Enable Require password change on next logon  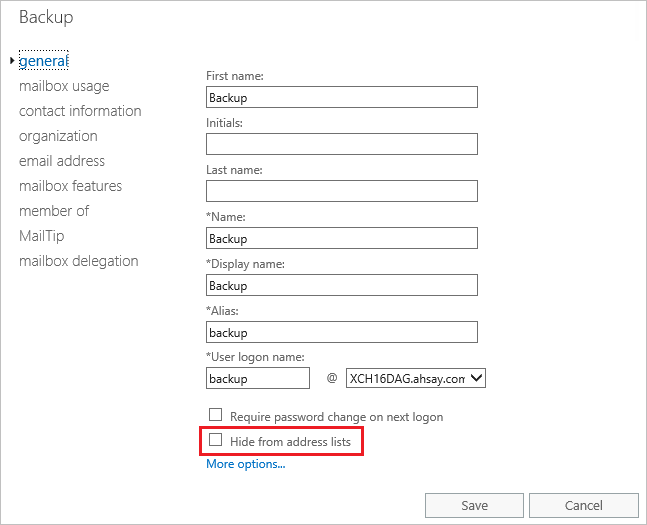pos(215,414)
